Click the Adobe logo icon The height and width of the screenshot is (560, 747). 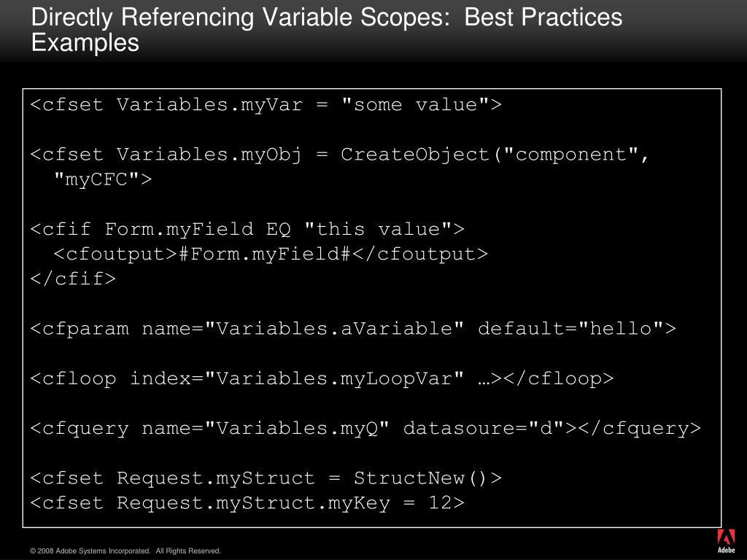(726, 542)
